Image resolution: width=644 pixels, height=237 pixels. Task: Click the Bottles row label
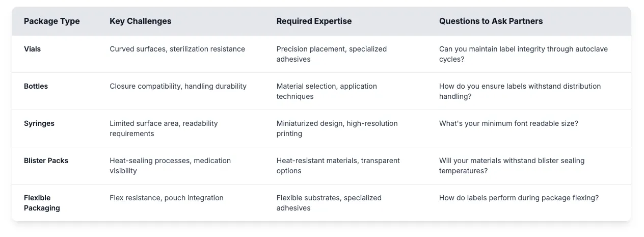coord(36,87)
